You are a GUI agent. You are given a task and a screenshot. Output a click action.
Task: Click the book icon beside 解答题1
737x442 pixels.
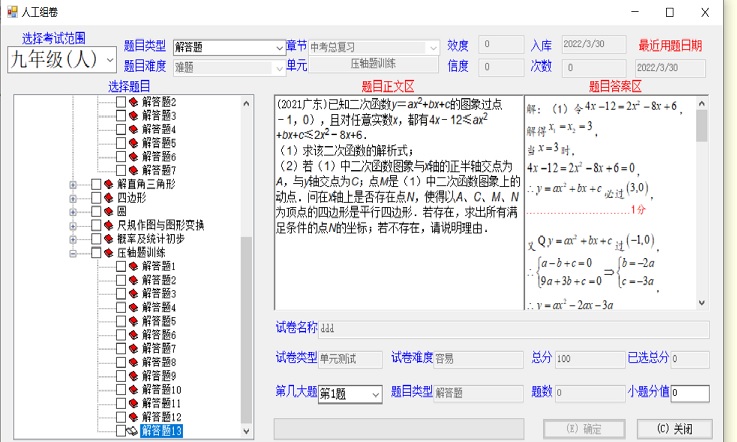click(133, 266)
